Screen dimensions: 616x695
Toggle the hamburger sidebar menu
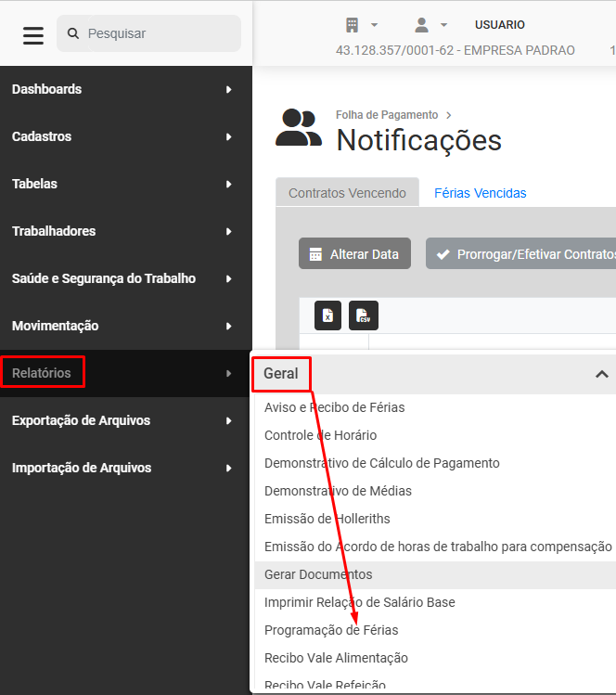coord(33,35)
